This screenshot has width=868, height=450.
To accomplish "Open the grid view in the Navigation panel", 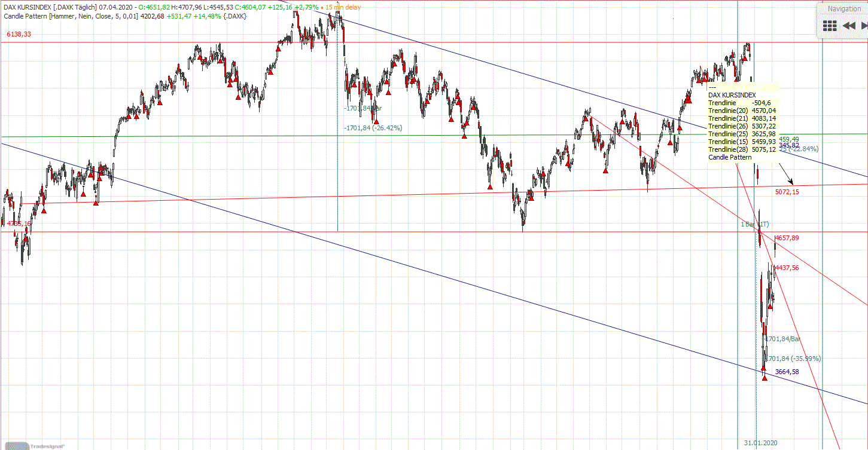I will pyautogui.click(x=829, y=25).
